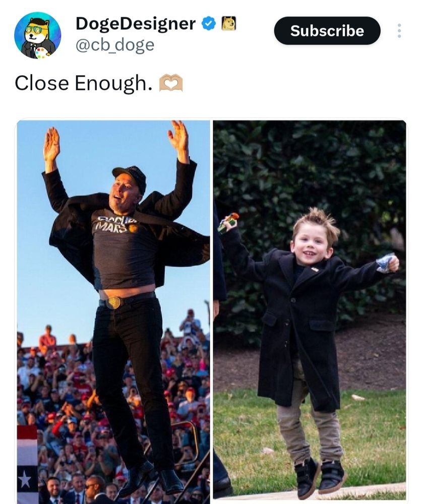
Task: Open the three-dot more options menu
Action: pos(399,31)
